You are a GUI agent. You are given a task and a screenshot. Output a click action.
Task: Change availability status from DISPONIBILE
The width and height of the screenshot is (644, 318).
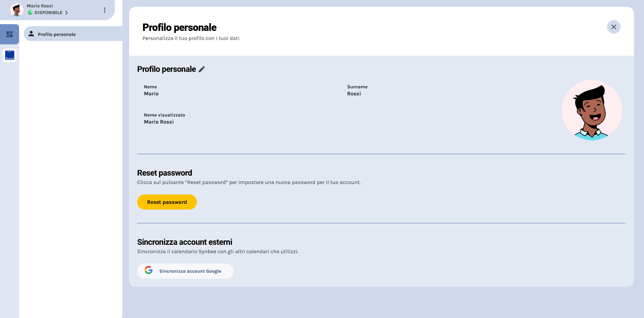[48, 13]
